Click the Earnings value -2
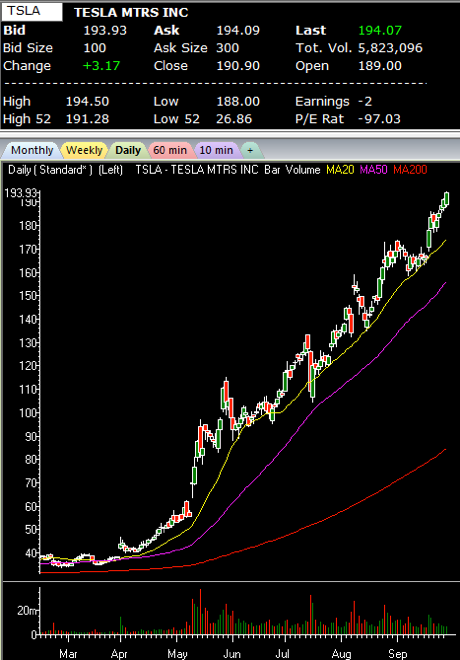 (x=365, y=101)
